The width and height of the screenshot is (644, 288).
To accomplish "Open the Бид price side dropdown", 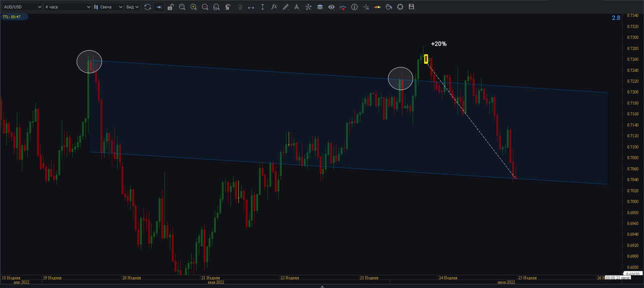I will pos(132,7).
